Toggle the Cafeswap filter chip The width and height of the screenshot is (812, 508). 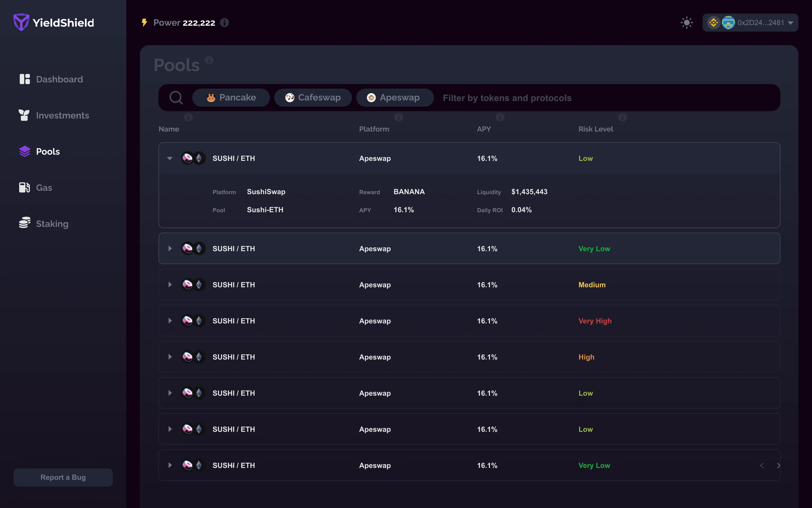(x=313, y=98)
